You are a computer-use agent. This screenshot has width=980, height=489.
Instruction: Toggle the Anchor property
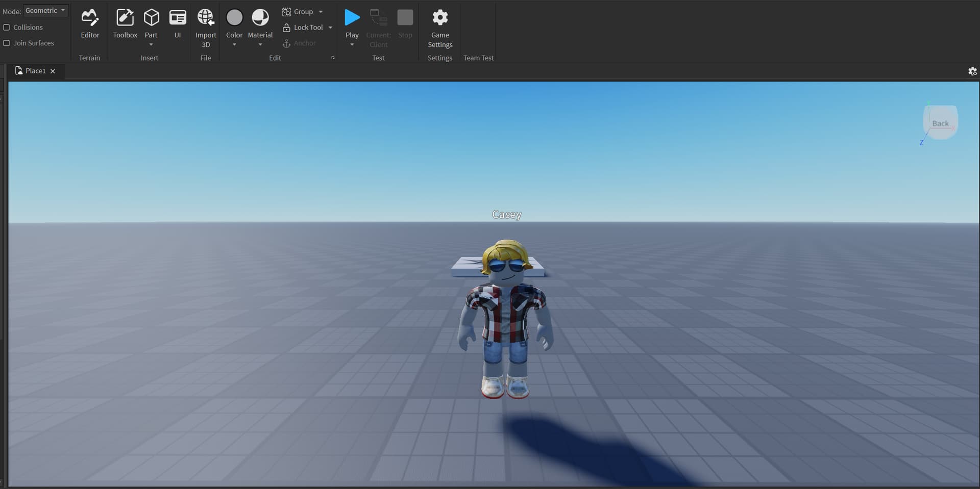(x=300, y=43)
